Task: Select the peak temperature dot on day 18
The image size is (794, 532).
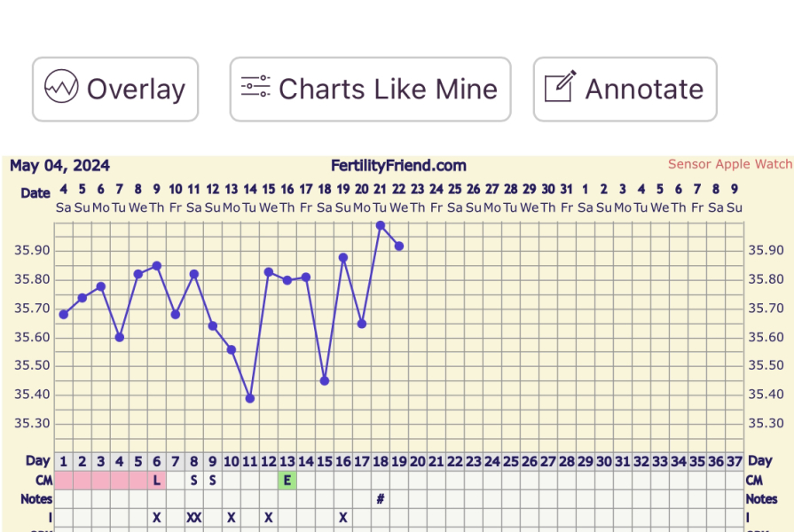Action: pyautogui.click(x=379, y=224)
